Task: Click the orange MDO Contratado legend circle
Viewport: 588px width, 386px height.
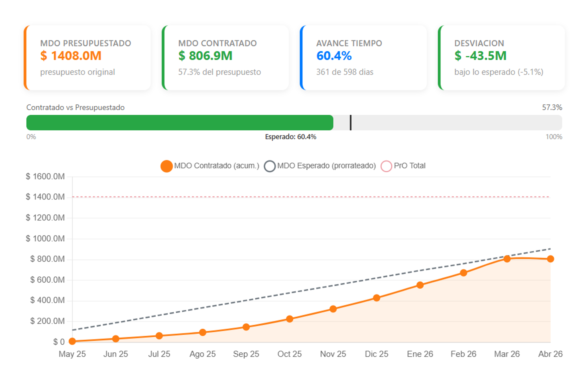Action: [x=167, y=166]
